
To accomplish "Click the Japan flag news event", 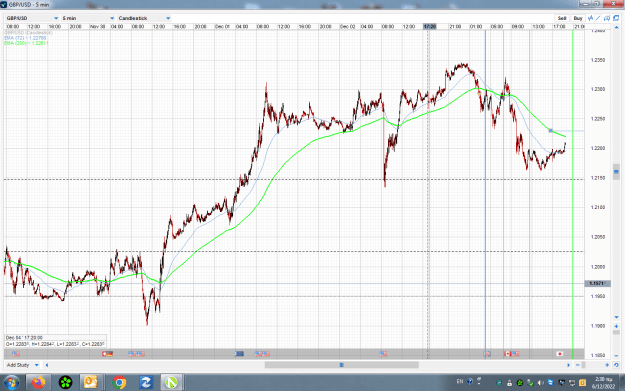I will [560, 354].
